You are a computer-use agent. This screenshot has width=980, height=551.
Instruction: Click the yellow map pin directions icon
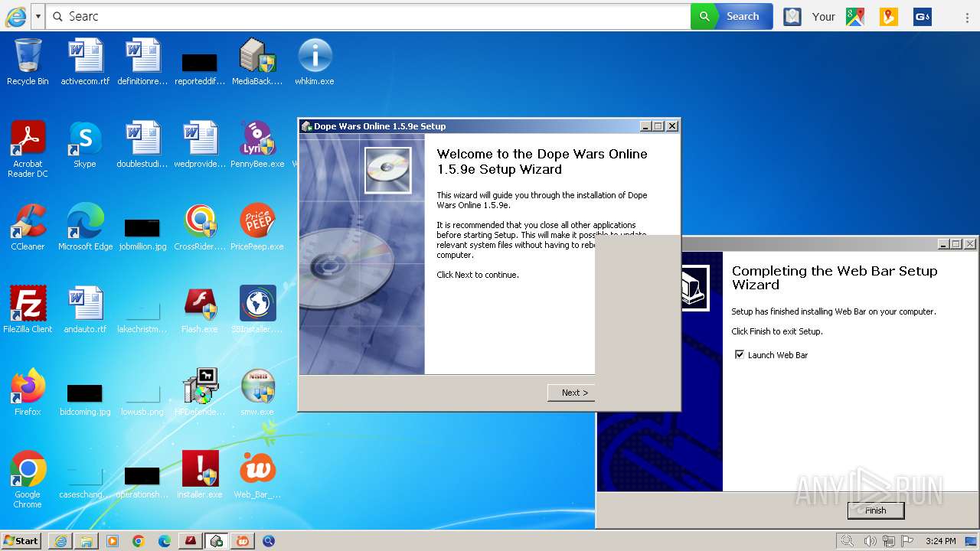[888, 16]
